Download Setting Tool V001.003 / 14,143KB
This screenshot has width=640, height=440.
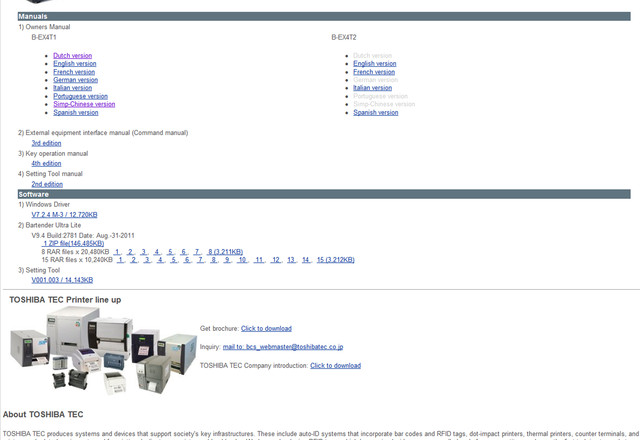(62, 280)
